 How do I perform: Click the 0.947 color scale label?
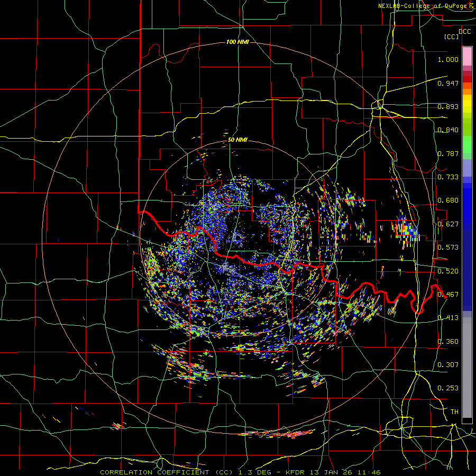click(448, 83)
